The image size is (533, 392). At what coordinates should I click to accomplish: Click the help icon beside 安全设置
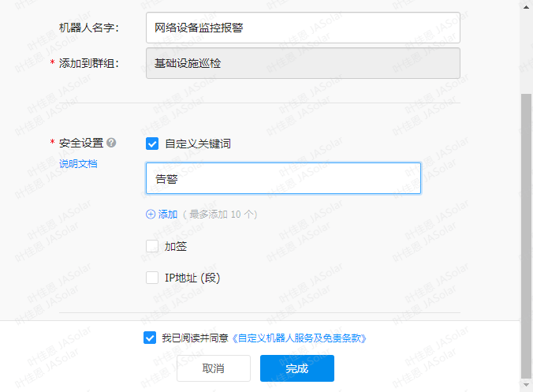coord(111,143)
